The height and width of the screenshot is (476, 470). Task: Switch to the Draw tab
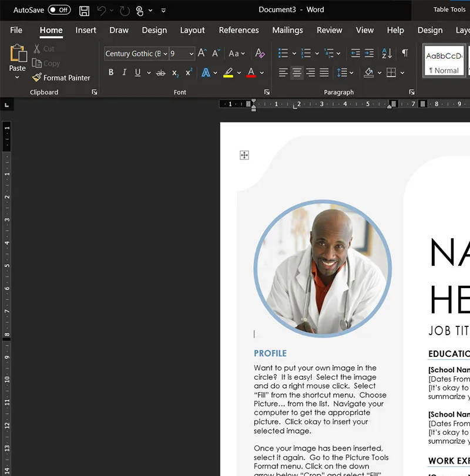point(119,30)
